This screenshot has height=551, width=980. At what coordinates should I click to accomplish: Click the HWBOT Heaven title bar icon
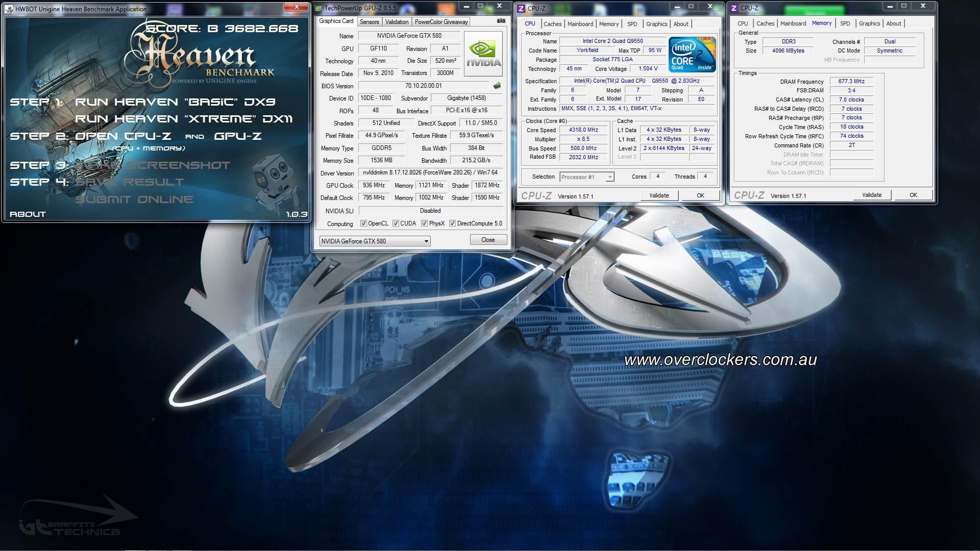coord(9,9)
